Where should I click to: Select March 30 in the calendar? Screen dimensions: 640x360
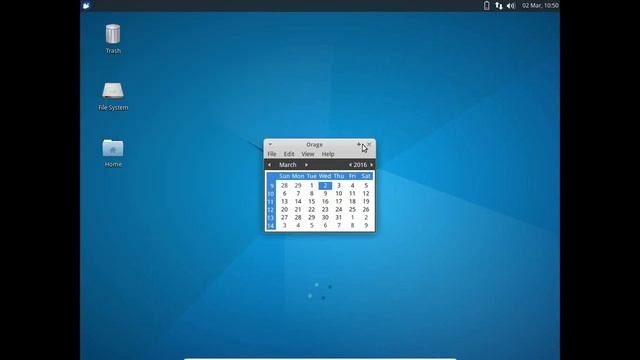coord(325,218)
